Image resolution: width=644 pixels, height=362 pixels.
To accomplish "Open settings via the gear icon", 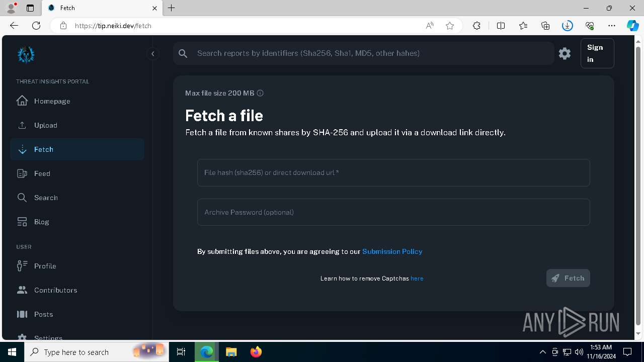I will (x=565, y=53).
